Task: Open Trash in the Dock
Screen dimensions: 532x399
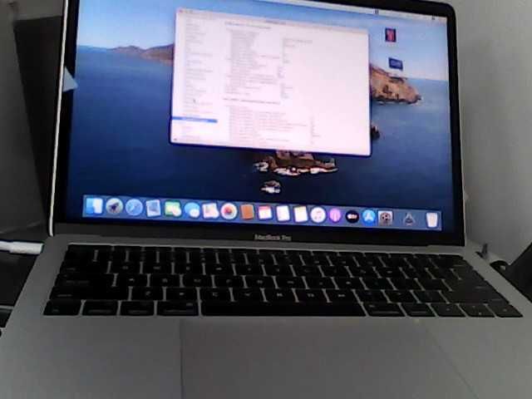Action: [431, 220]
